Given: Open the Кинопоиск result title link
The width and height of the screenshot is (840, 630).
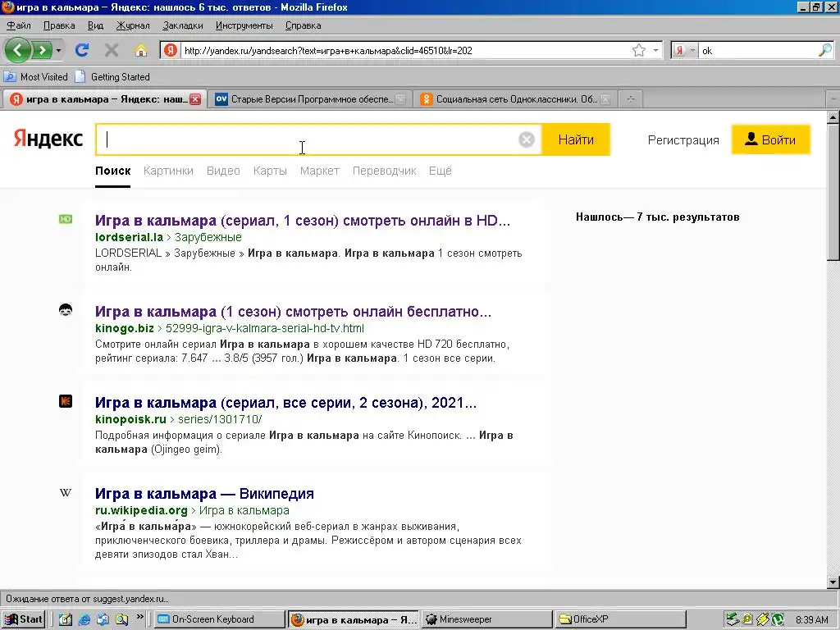Looking at the screenshot, I should [x=285, y=402].
